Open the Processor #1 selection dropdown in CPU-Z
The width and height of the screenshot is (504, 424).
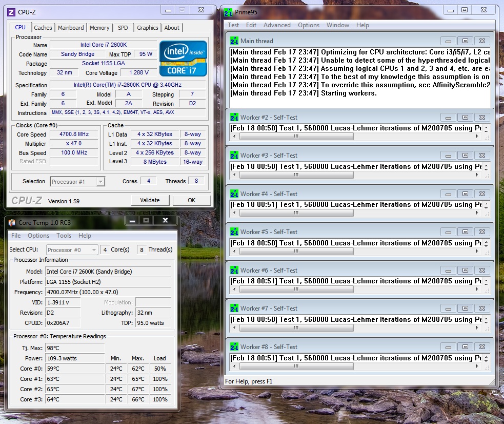pyautogui.click(x=100, y=182)
